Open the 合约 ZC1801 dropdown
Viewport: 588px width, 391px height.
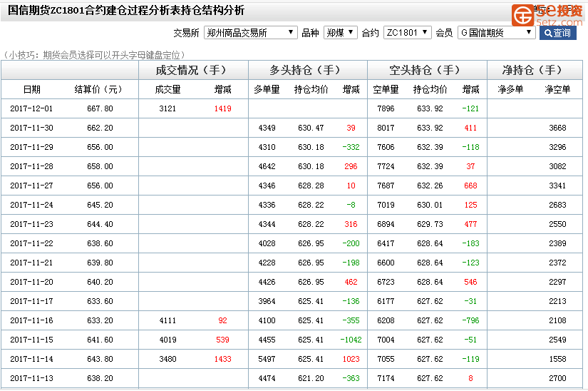point(407,33)
